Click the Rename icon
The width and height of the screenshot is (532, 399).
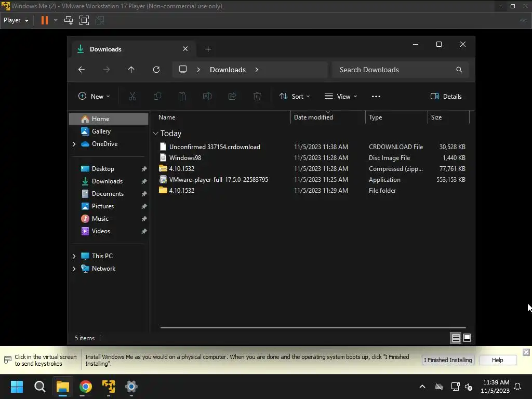(x=207, y=96)
